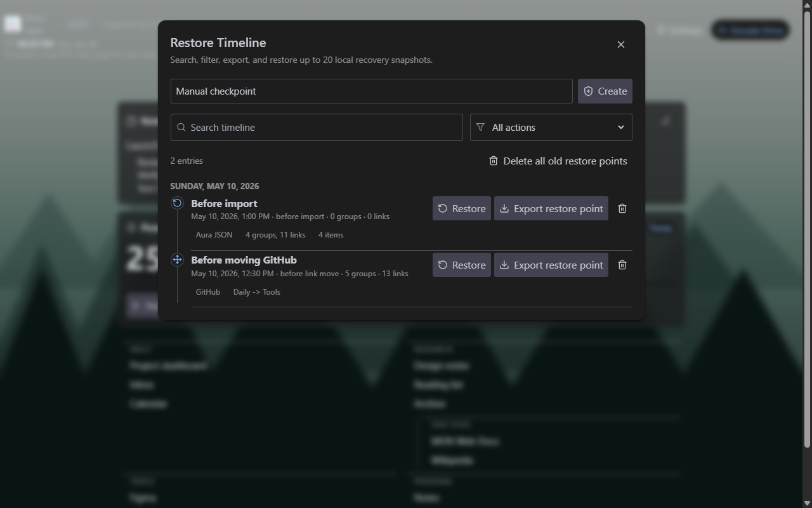Click the Before moving GitHub move marker icon

(177, 260)
